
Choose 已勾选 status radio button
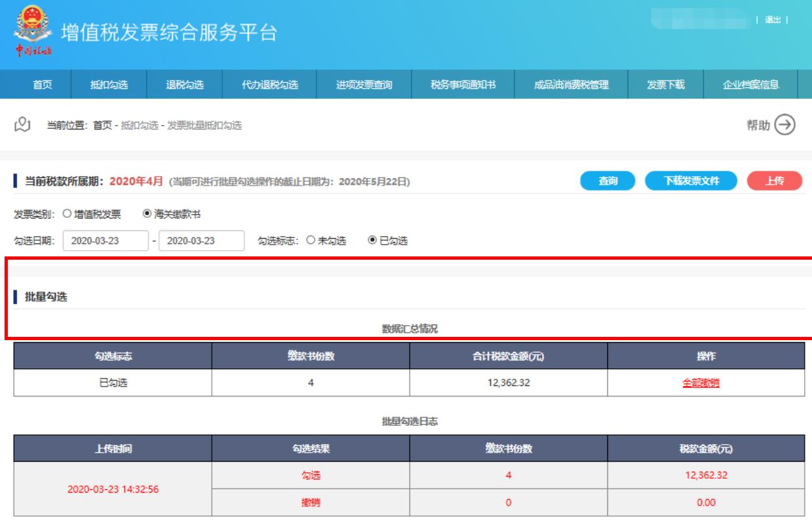click(x=373, y=240)
